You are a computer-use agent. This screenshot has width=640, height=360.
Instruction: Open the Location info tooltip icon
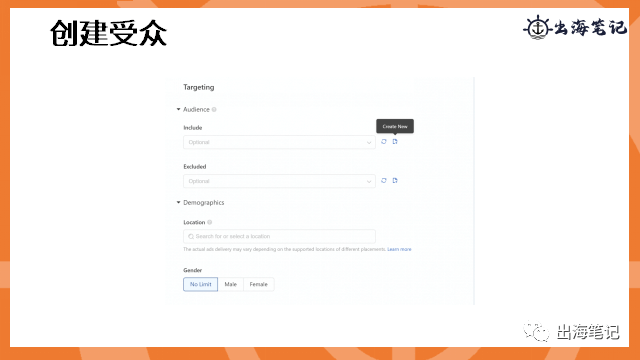209,222
